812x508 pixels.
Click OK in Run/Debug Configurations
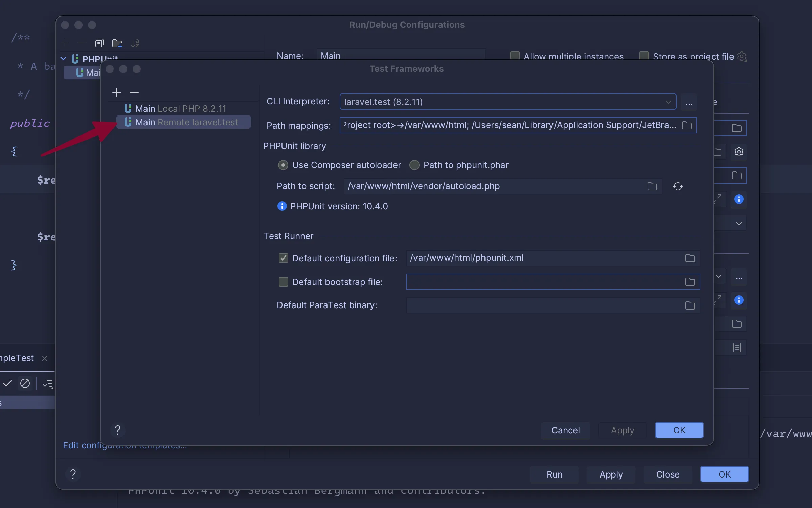[x=724, y=474]
